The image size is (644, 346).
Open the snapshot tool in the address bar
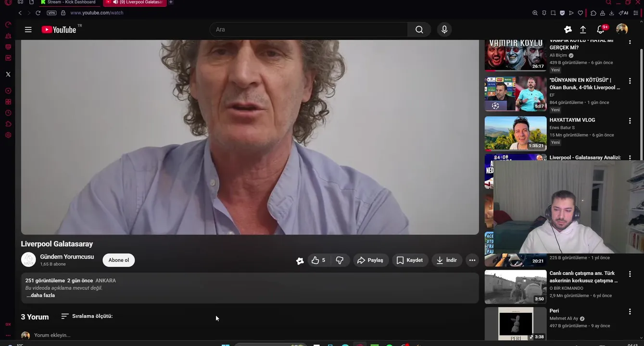tap(553, 13)
